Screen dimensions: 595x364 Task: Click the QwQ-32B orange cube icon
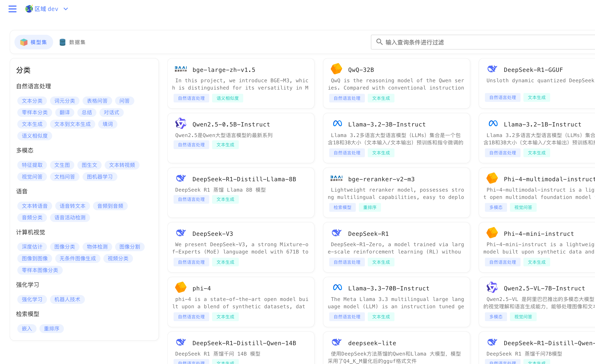[x=336, y=69]
